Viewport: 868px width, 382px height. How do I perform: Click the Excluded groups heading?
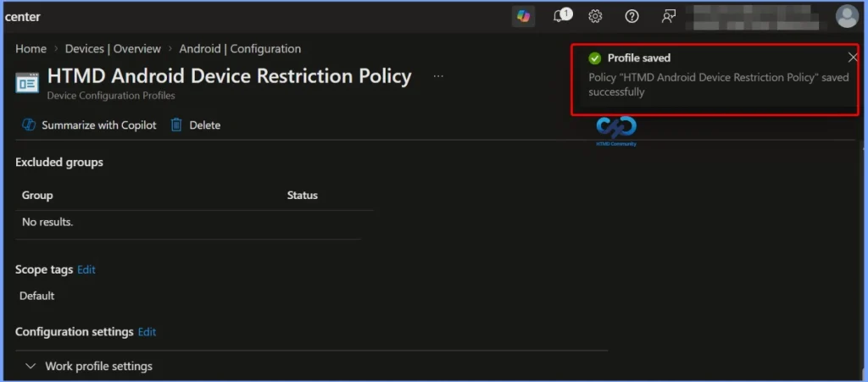tap(59, 162)
